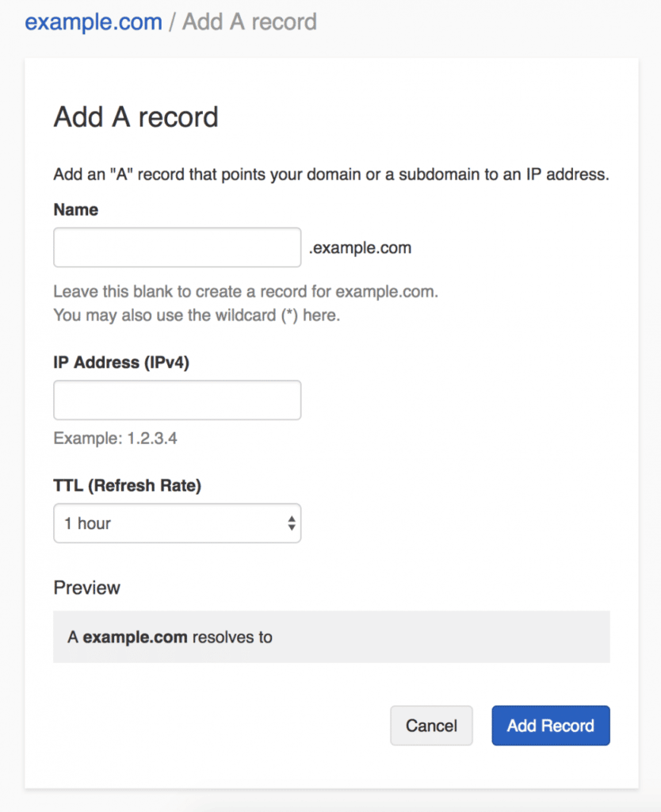Click the .example.com domain suffix text
The image size is (661, 812).
point(360,248)
